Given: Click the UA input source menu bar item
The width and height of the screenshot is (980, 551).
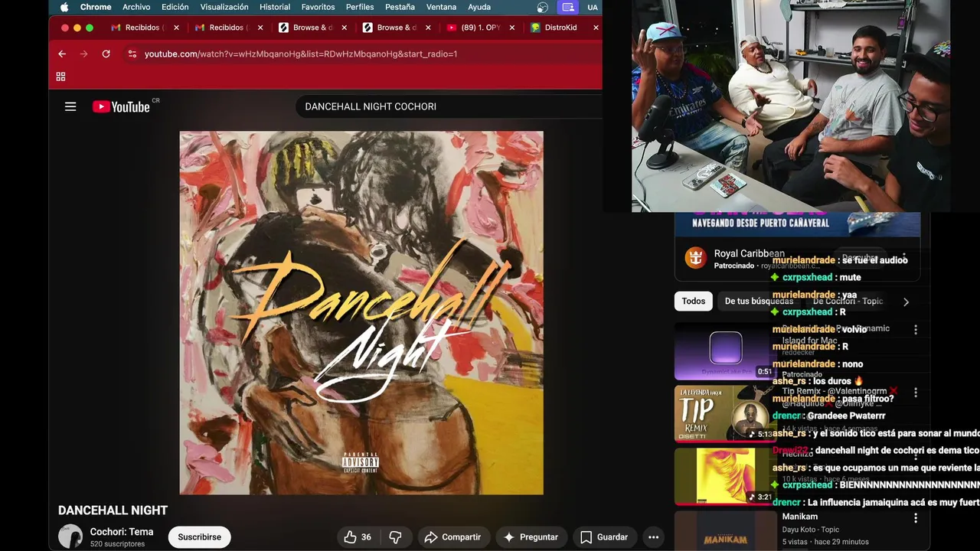Looking at the screenshot, I should 593,7.
